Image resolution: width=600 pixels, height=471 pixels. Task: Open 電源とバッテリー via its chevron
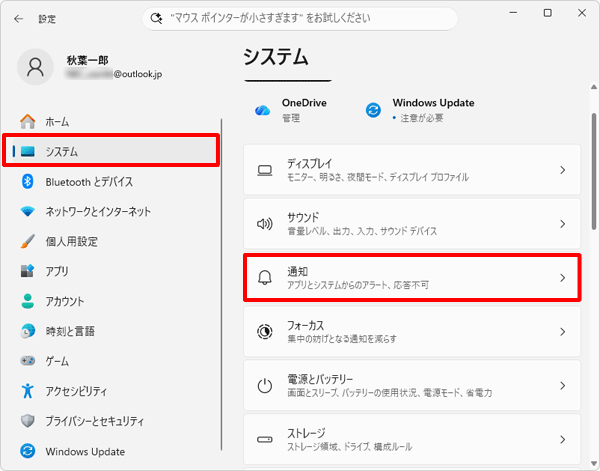562,386
